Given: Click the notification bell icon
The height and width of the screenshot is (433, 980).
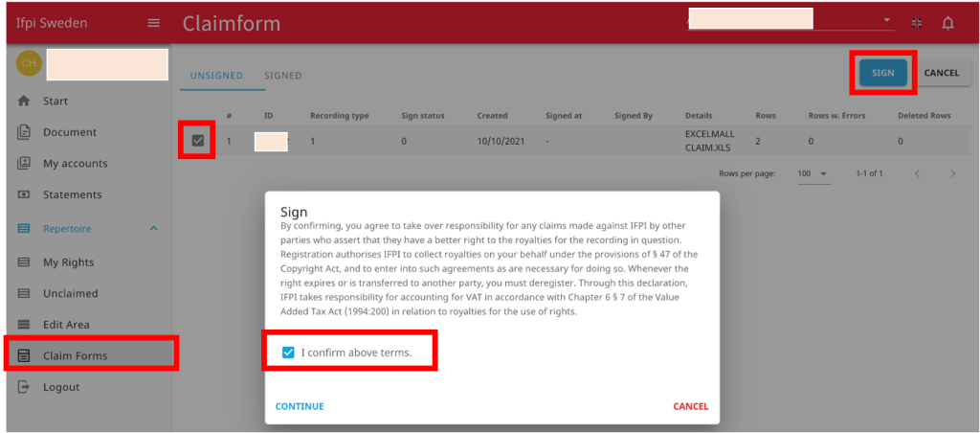Looking at the screenshot, I should coord(947,24).
